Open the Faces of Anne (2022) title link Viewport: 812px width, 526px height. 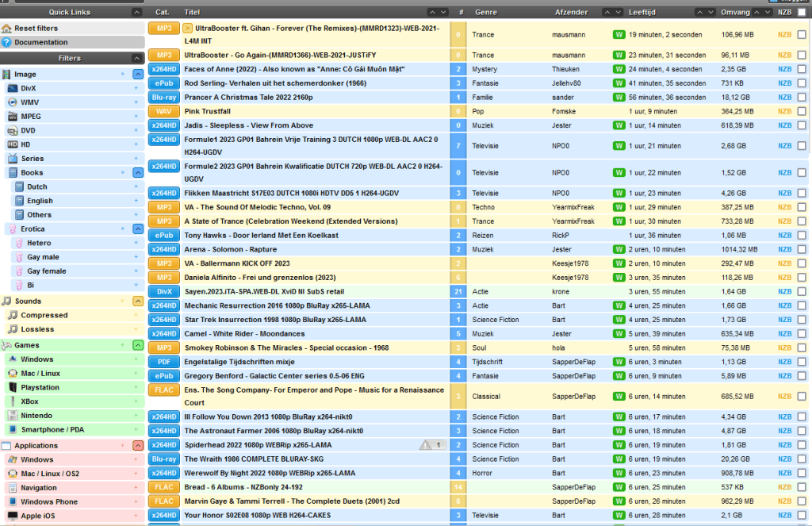tap(294, 69)
